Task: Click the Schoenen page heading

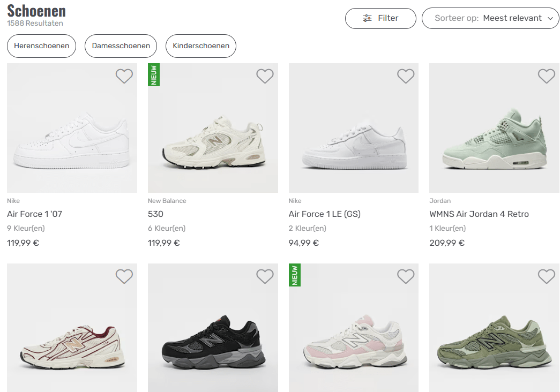Action: tap(36, 11)
